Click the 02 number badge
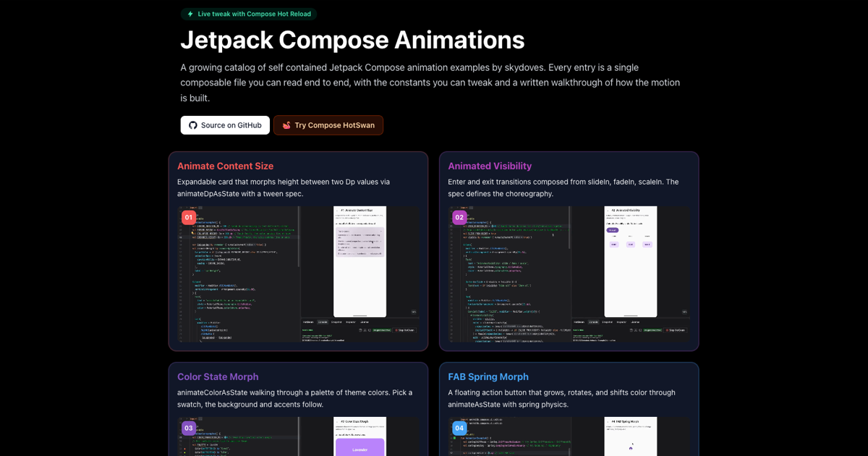 pos(459,217)
